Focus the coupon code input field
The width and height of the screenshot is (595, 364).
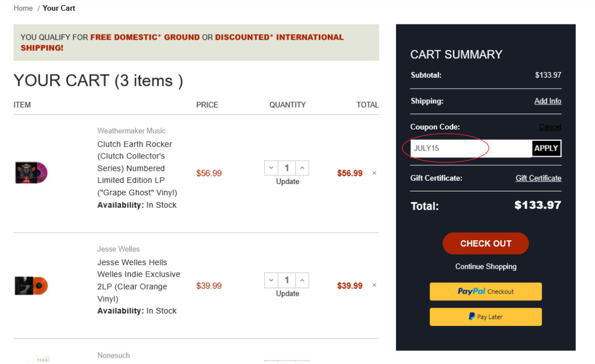(x=471, y=148)
